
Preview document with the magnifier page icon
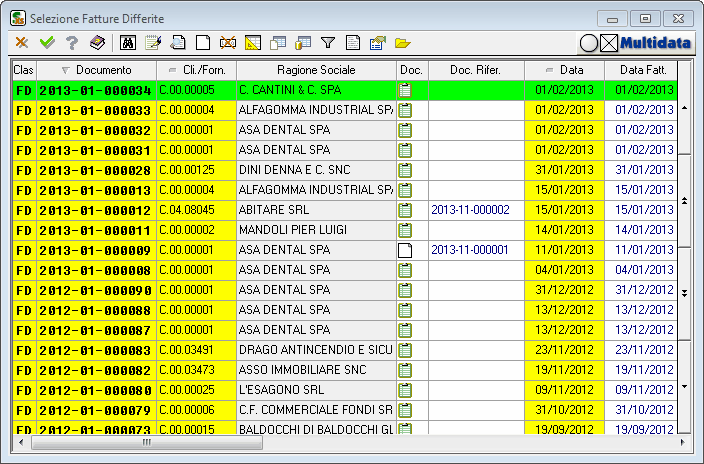(x=178, y=43)
